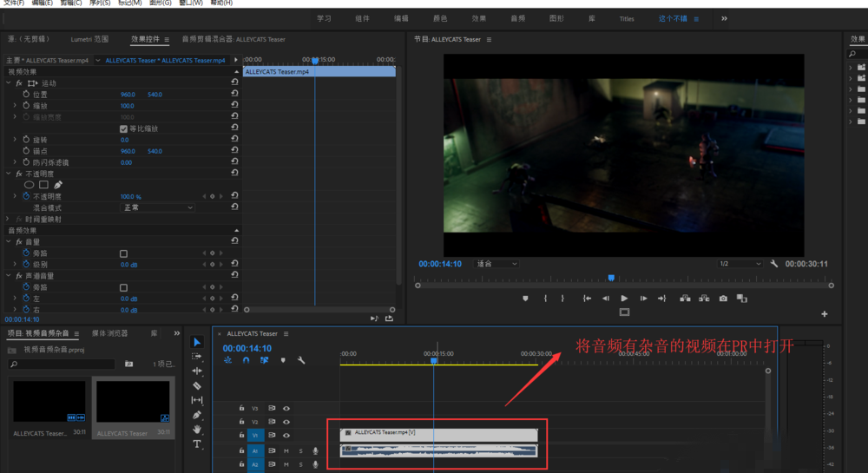Click the Program Monitor scrubber playhead
This screenshot has width=868, height=473.
click(x=611, y=279)
